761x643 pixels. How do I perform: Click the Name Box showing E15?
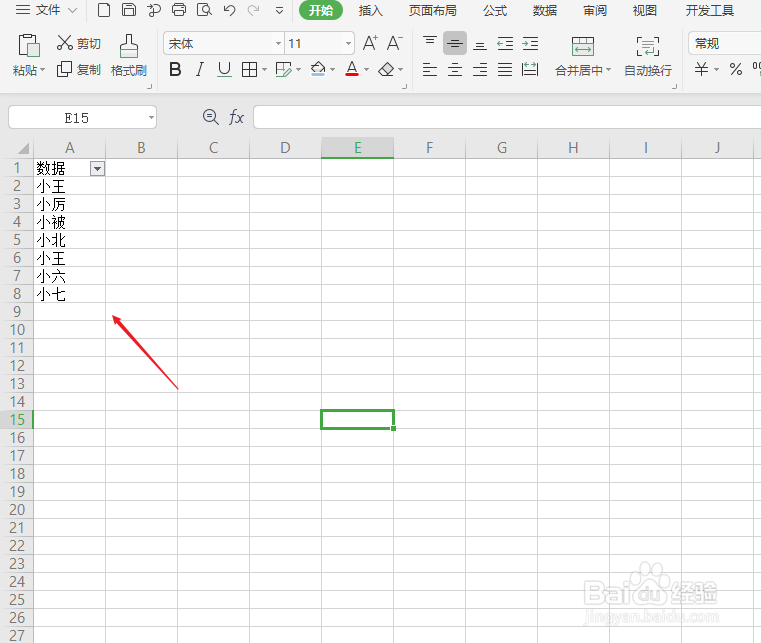(x=77, y=117)
